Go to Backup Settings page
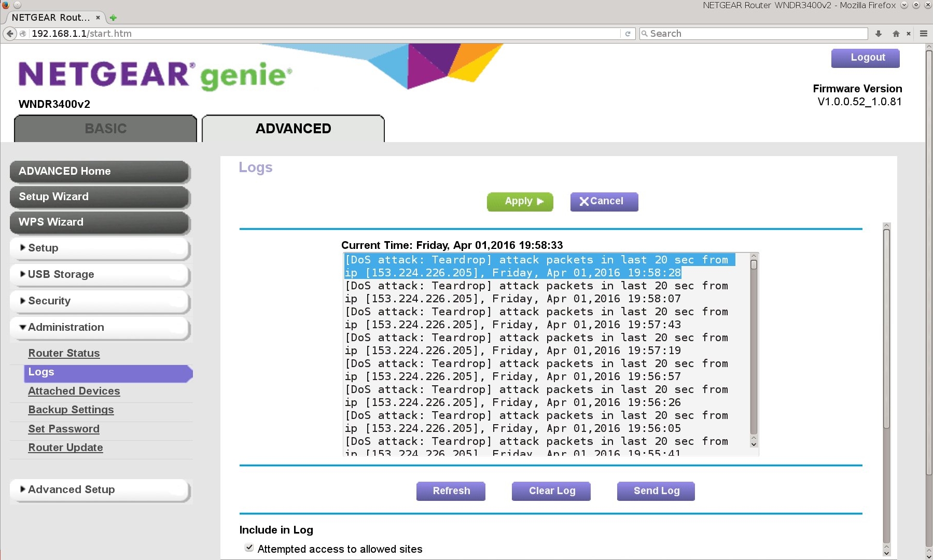This screenshot has height=560, width=933. coord(71,410)
